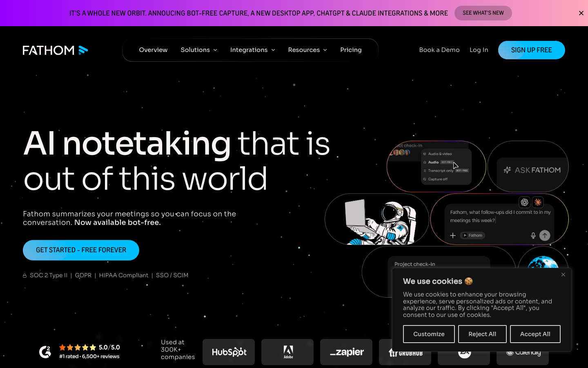Expand the Resources dropdown menu
588x368 pixels.
click(307, 50)
